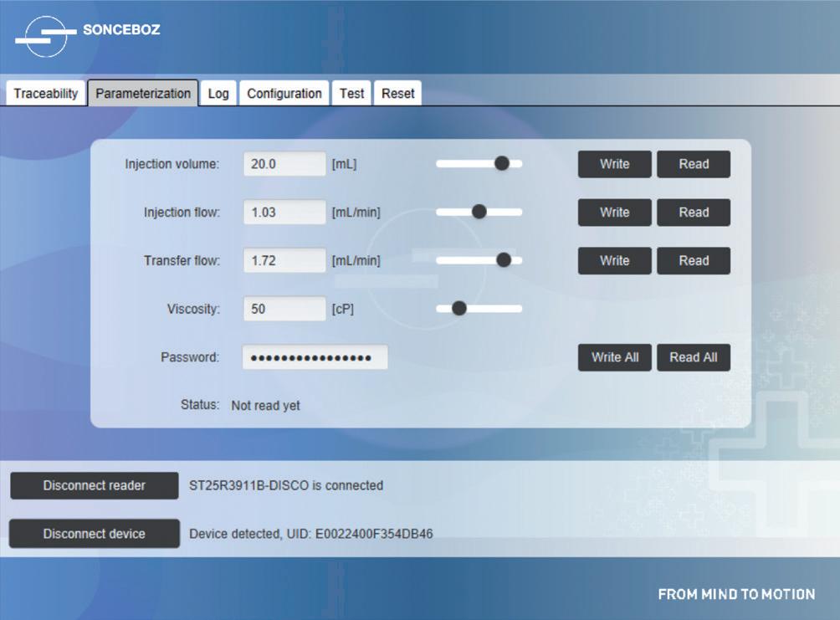Click the 'FROM MIND TO MOTION' slogan
The image size is (840, 620).
click(736, 594)
